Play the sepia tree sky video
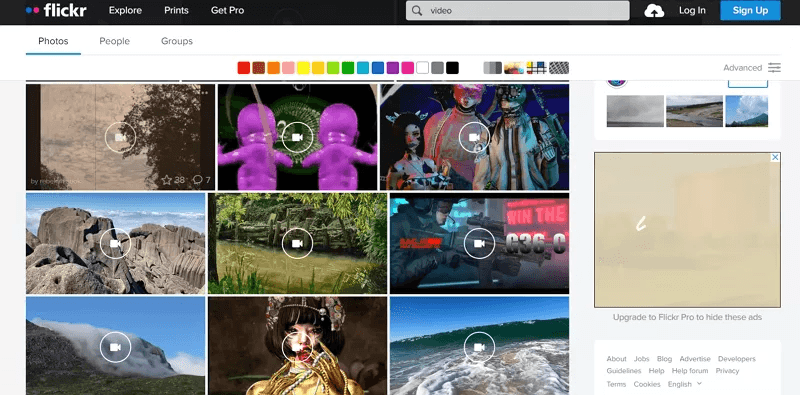 pyautogui.click(x=120, y=137)
